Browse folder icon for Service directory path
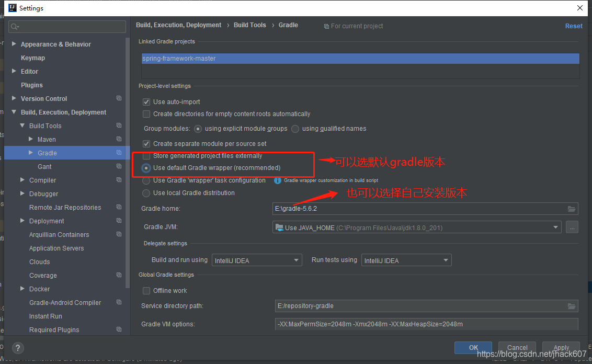Image resolution: width=592 pixels, height=364 pixels. [572, 306]
